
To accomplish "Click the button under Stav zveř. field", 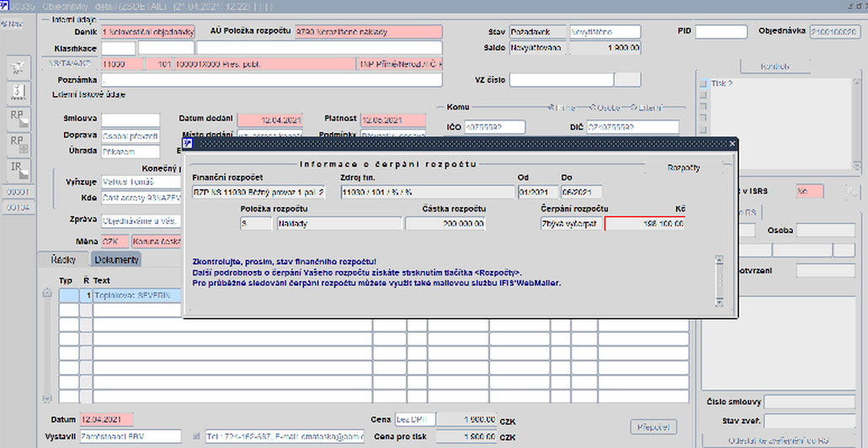I will click(x=778, y=440).
